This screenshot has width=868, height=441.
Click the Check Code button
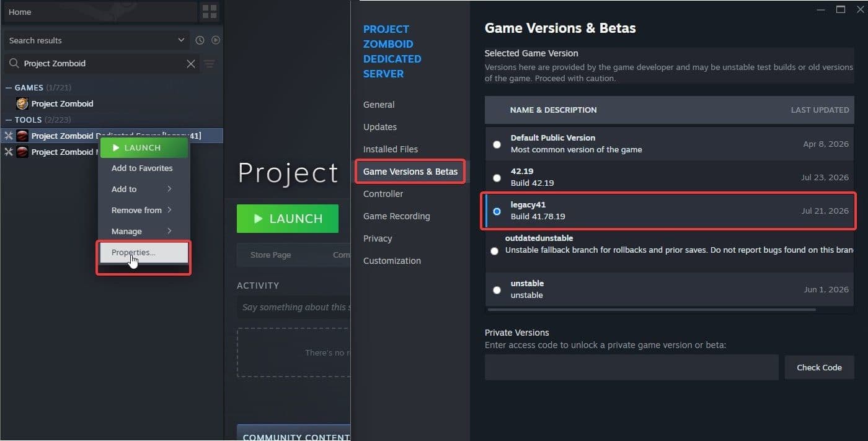click(x=819, y=367)
